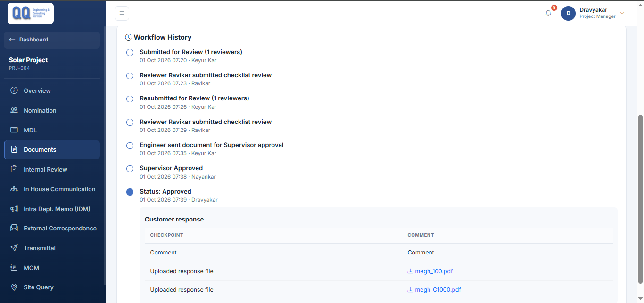Image resolution: width=644 pixels, height=303 pixels.
Task: Open the MOM section
Action: coord(52,268)
